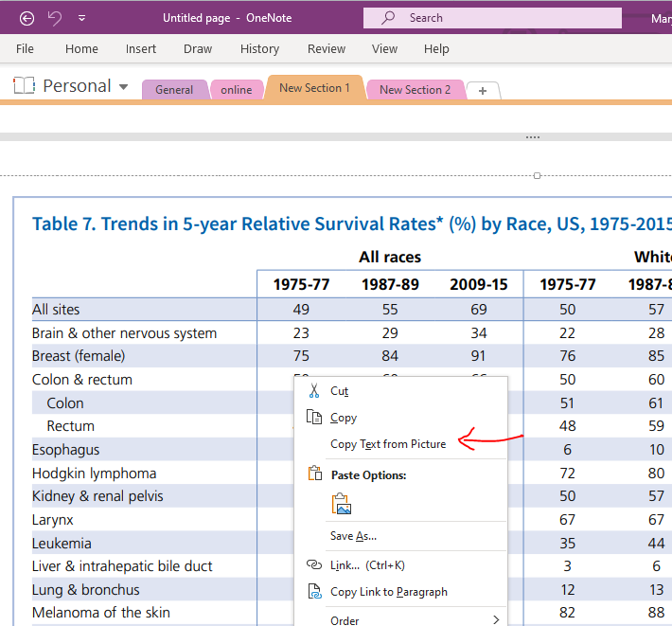Open the Insert ribbon tab
Image resolution: width=672 pixels, height=626 pixels.
141,49
